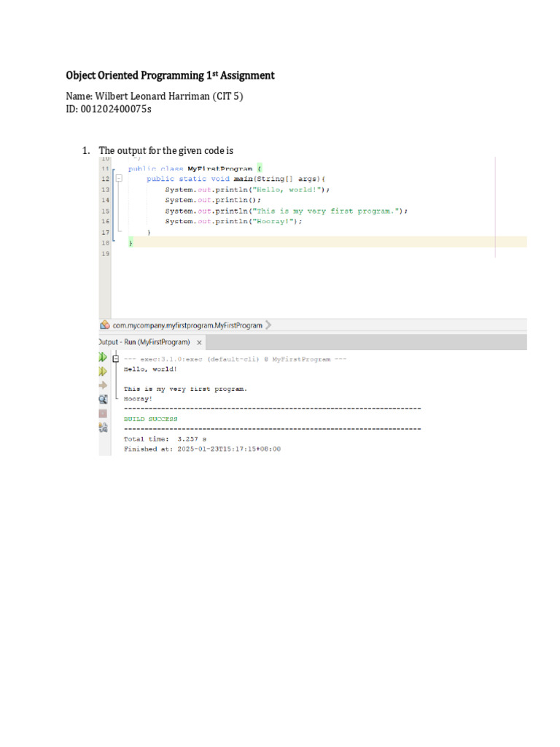Viewport: 560px width, 747px height.
Task: Open the Maven settings icon in Output sidebar
Action: click(103, 427)
